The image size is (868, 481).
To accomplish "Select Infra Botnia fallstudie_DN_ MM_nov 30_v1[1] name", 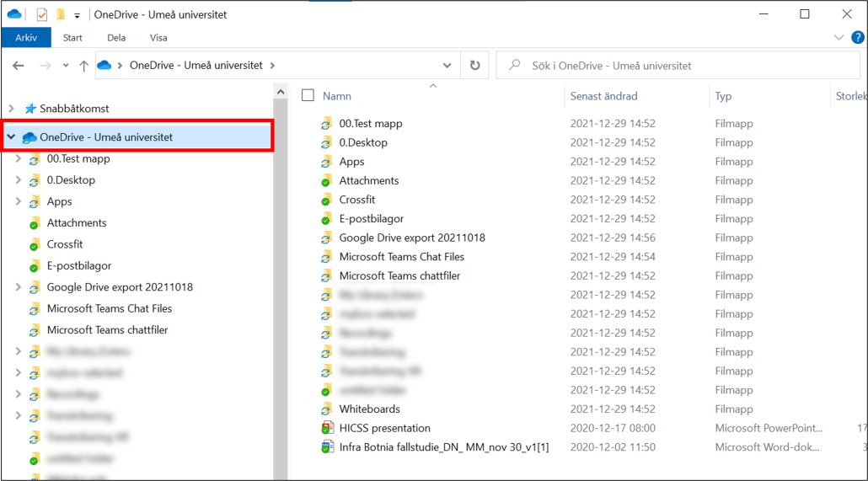I will click(x=444, y=446).
